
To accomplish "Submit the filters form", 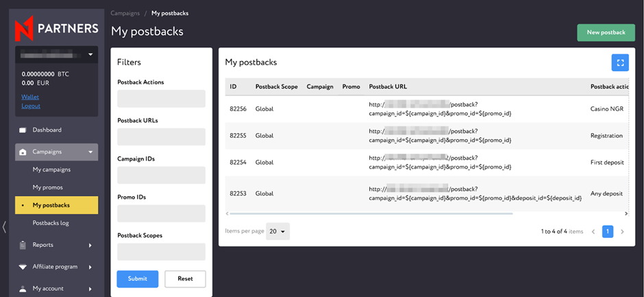I will [137, 278].
